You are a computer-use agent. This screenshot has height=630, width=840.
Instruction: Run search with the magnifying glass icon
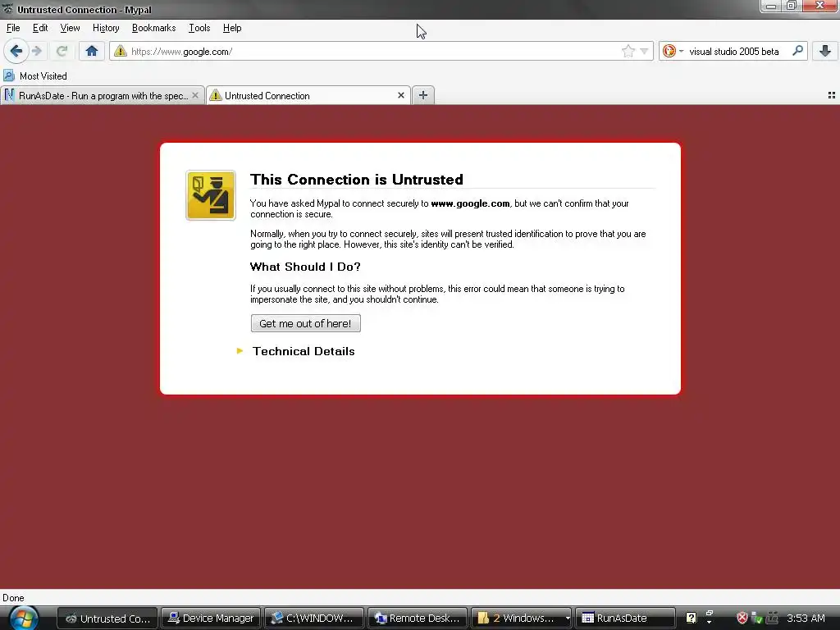click(x=797, y=51)
